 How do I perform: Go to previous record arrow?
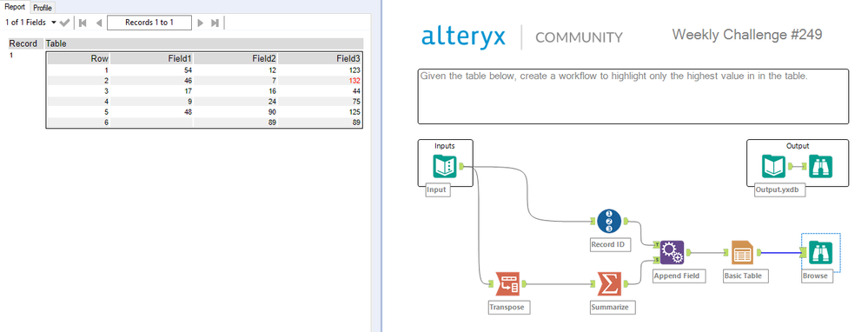tap(98, 23)
